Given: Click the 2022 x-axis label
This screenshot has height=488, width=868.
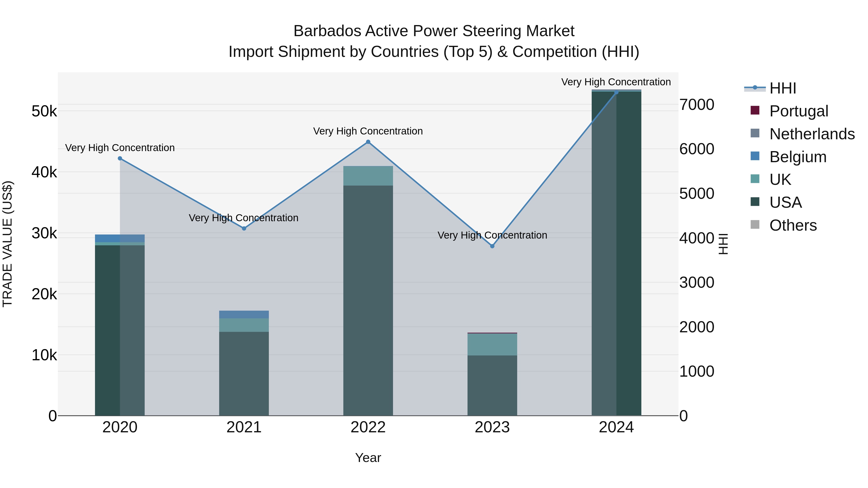Looking at the screenshot, I should point(368,427).
